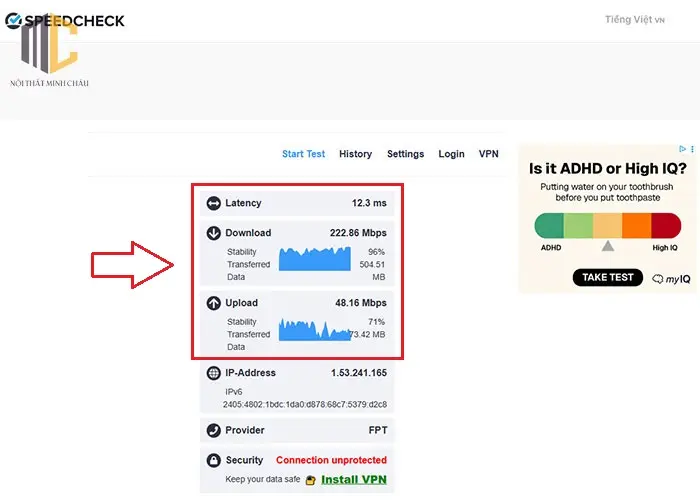Click the AdChoices triangle icon on the ad

point(682,149)
